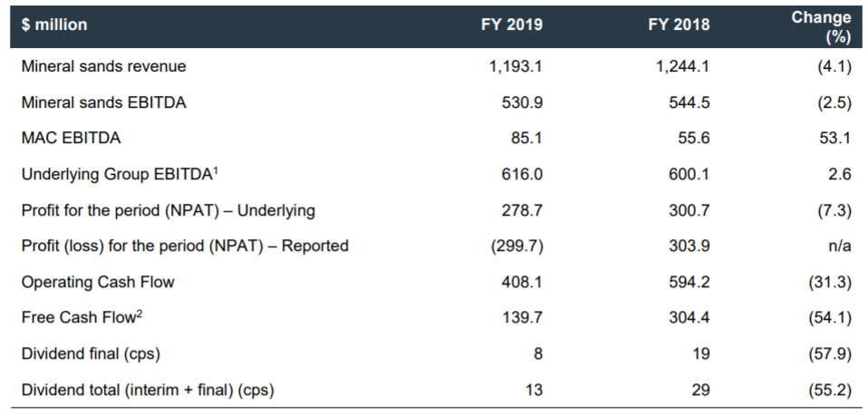
Task: Click the n/a change cell
Action: coord(838,246)
